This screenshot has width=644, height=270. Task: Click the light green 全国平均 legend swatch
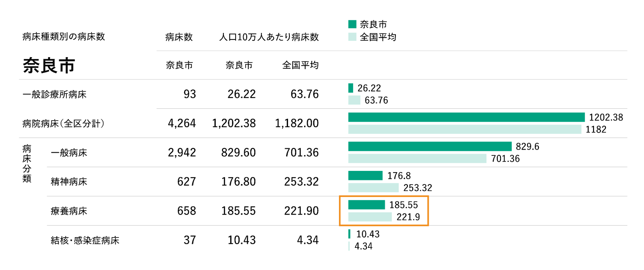[x=352, y=37]
